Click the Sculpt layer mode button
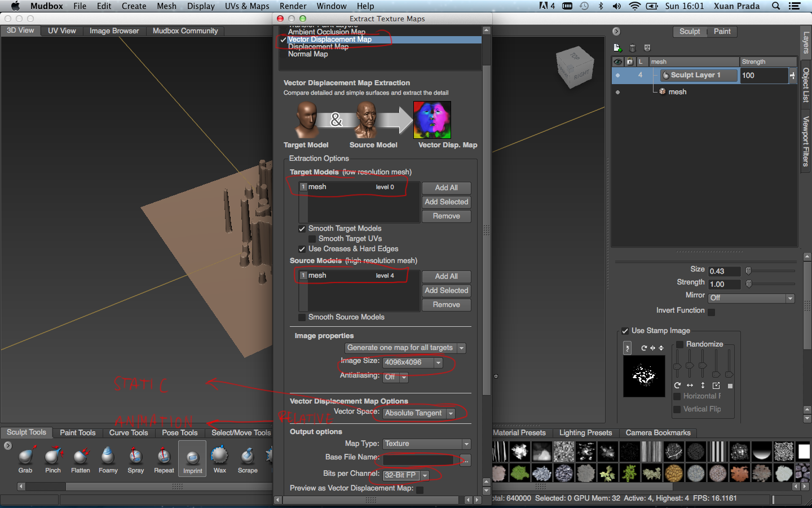This screenshot has width=812, height=508. click(x=690, y=32)
